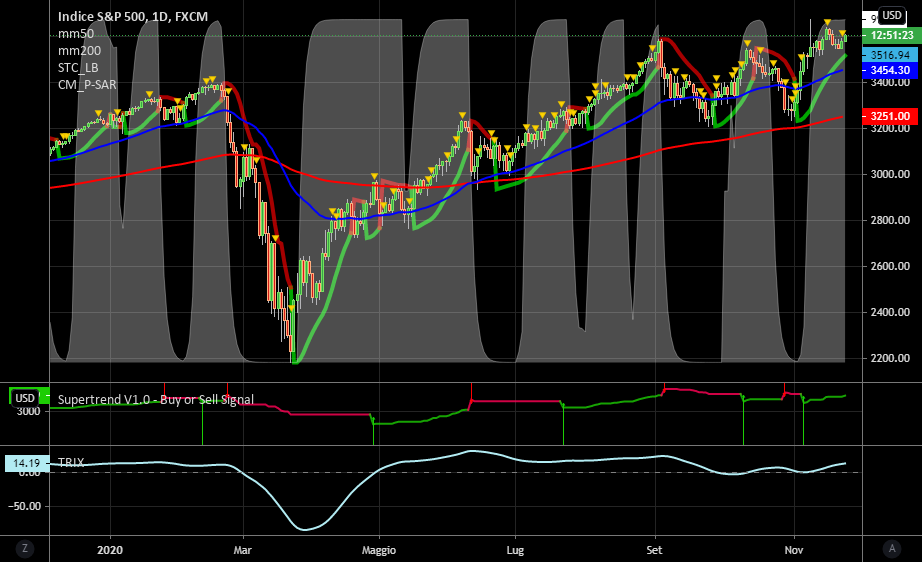Click the Indice S&P 500, 1D, FXCM title
922x562 pixels.
(x=133, y=16)
